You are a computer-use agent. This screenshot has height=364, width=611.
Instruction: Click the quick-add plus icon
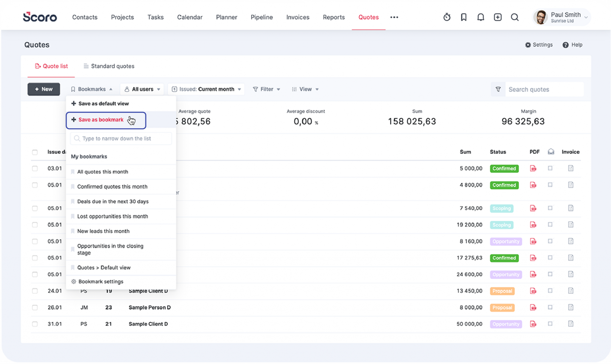(497, 17)
